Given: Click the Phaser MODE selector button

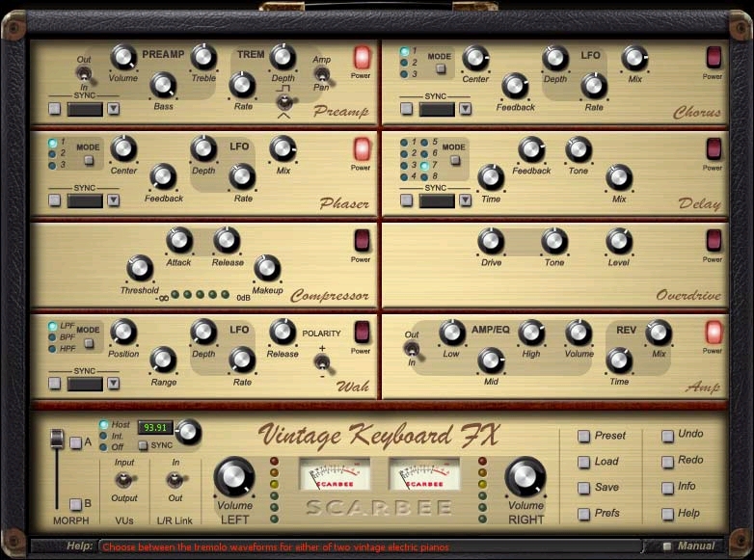Looking at the screenshot, I should tap(89, 160).
